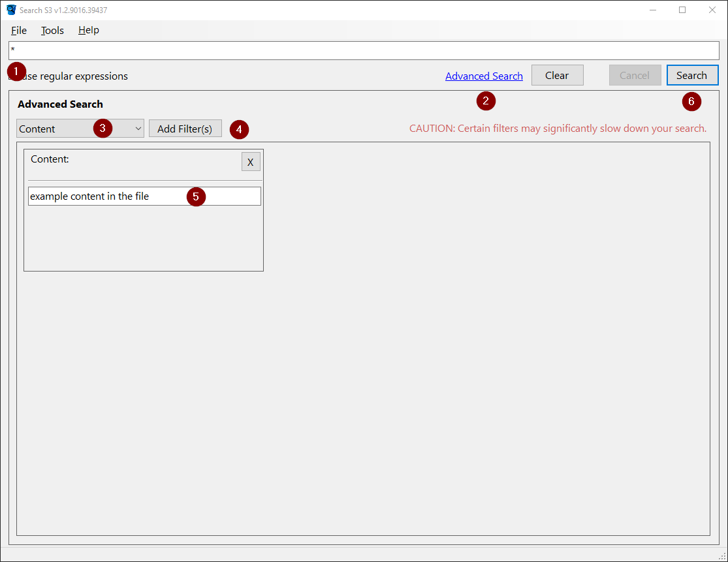This screenshot has height=562, width=728.
Task: Click the Content filter text field
Action: coord(144,196)
